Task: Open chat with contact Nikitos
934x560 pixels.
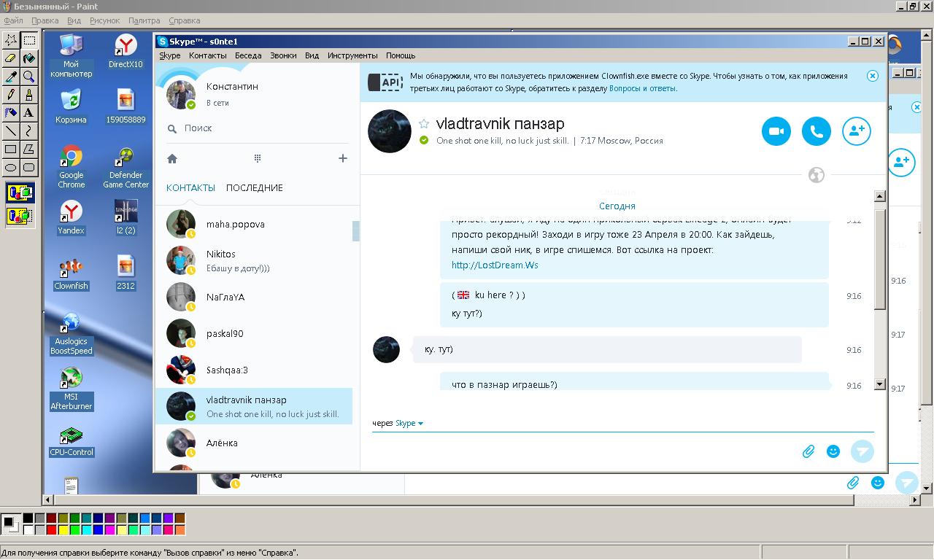Action: point(254,260)
